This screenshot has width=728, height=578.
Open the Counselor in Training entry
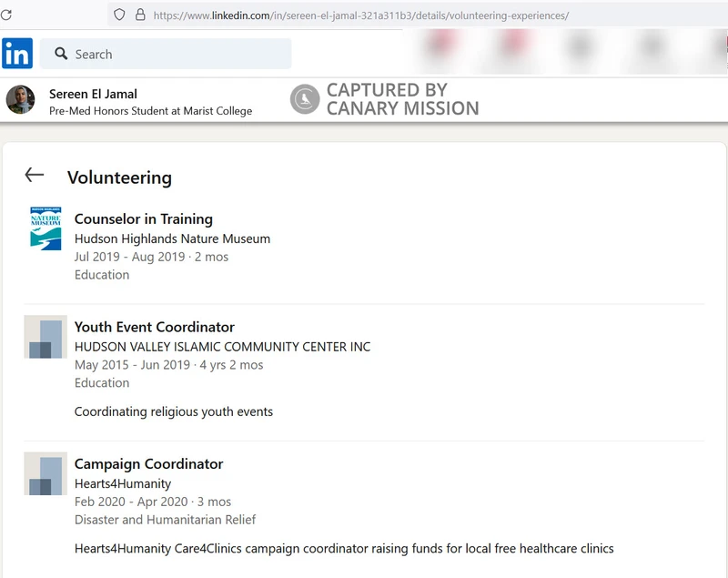[143, 218]
